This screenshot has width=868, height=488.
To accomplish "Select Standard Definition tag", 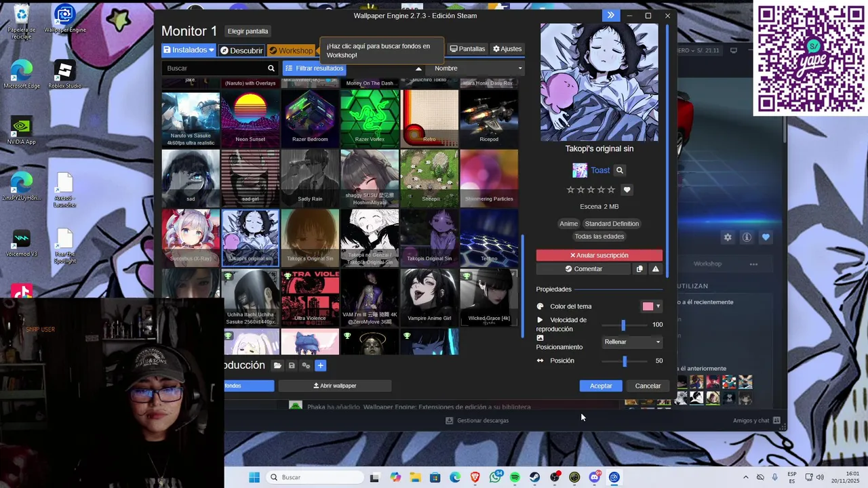I will 612,224.
